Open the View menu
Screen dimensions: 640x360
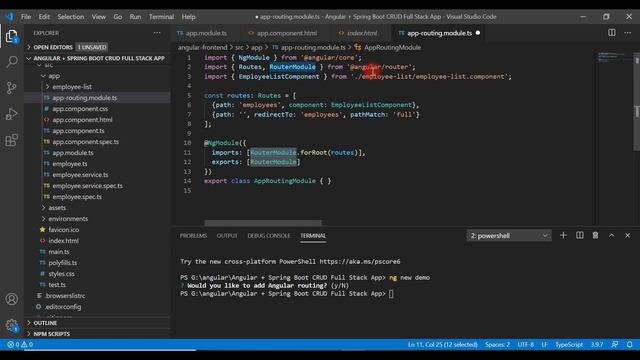pyautogui.click(x=98, y=17)
